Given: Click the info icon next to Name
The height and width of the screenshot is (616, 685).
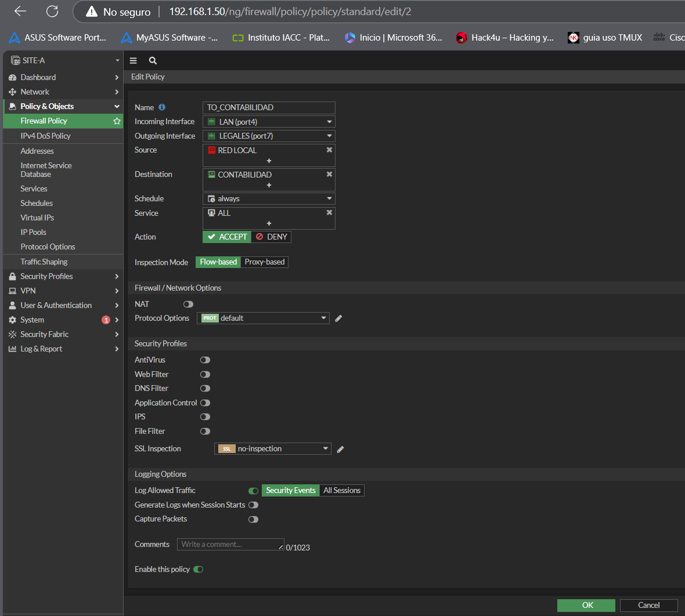Looking at the screenshot, I should click(162, 107).
